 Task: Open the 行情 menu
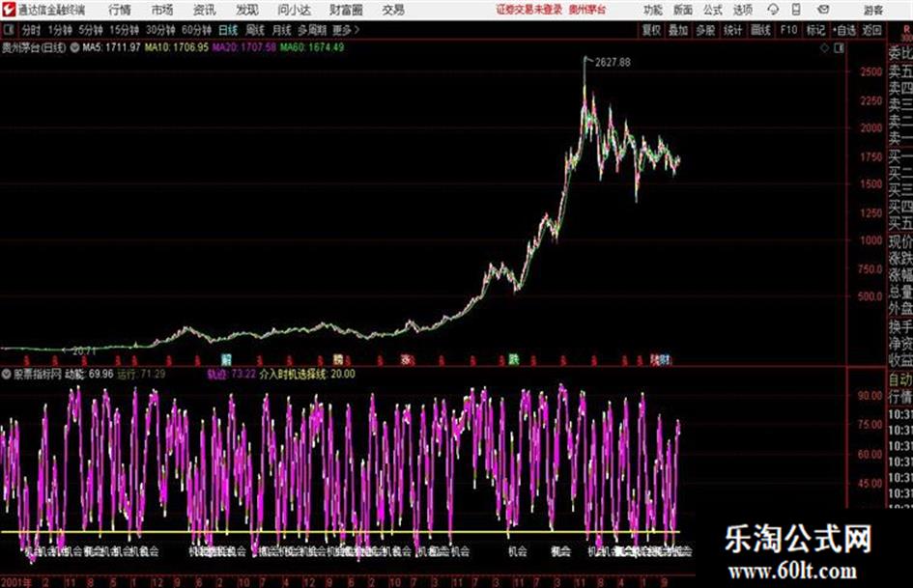point(120,10)
